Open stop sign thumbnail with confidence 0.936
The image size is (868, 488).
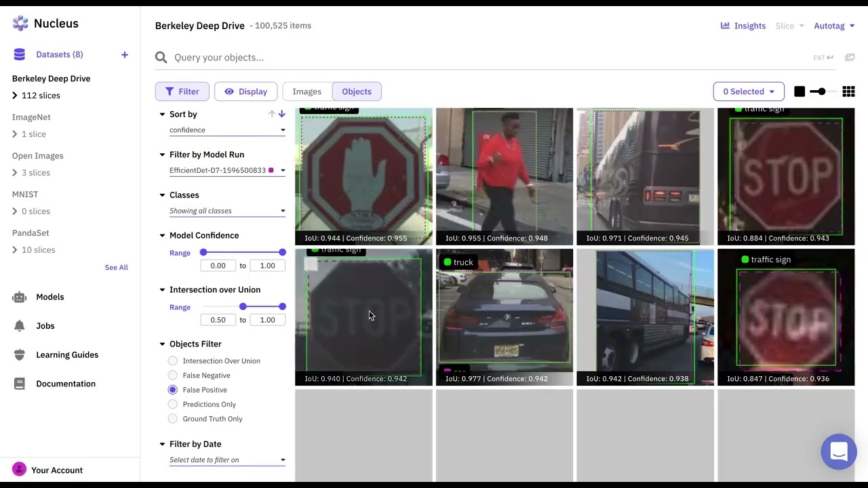786,317
